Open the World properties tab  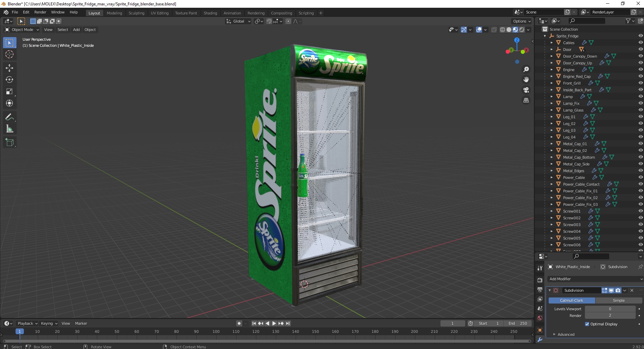click(x=540, y=318)
